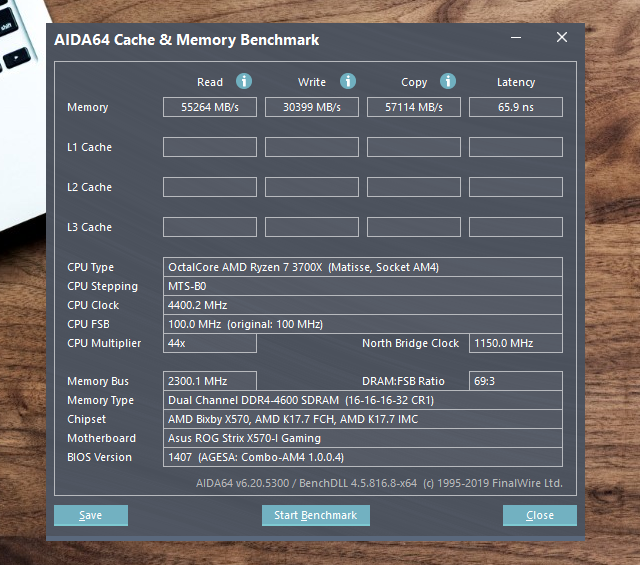Click the L3 Cache Read field
The width and height of the screenshot is (640, 565).
(210, 227)
